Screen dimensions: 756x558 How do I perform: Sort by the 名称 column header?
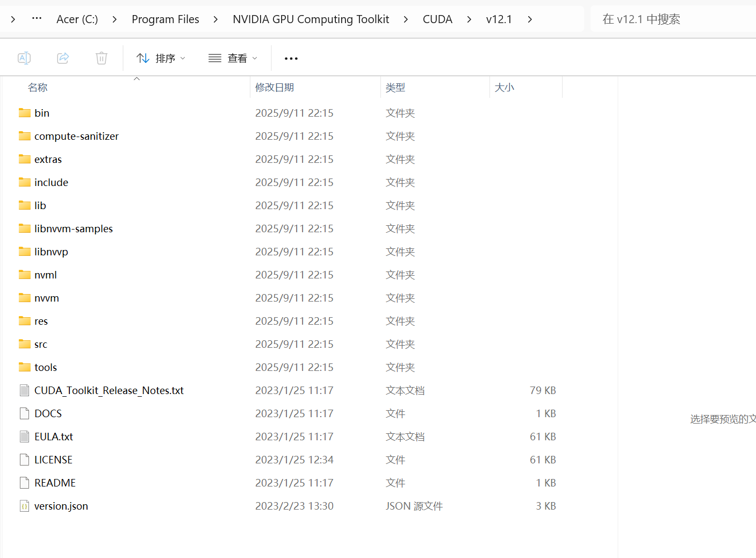[x=38, y=88]
